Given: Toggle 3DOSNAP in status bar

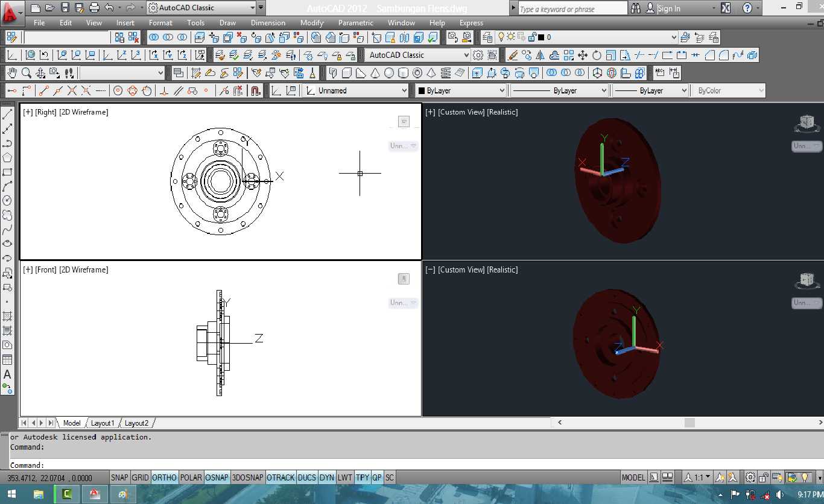Looking at the screenshot, I should (x=248, y=477).
